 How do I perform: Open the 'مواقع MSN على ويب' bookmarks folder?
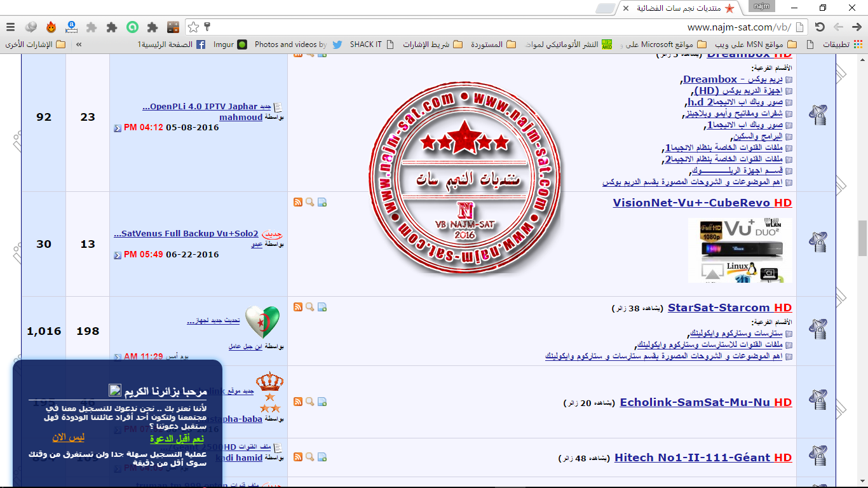747,44
